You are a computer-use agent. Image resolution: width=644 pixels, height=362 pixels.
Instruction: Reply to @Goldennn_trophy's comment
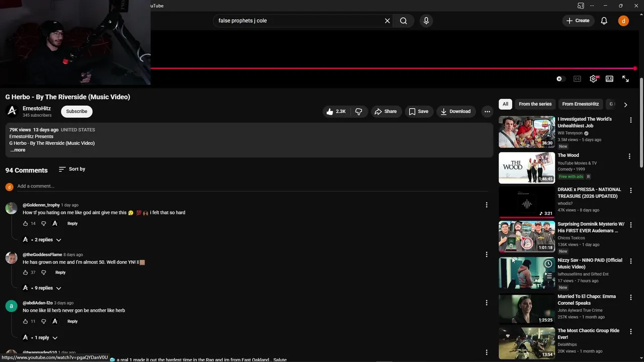72,223
